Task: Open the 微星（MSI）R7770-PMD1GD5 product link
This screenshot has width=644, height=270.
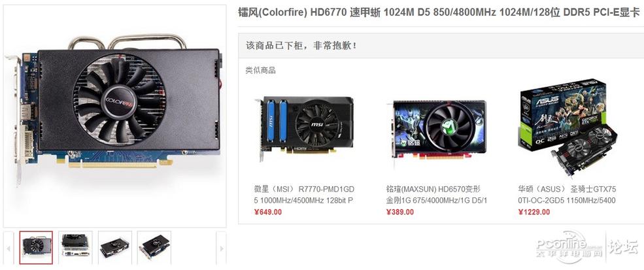Action: click(304, 195)
